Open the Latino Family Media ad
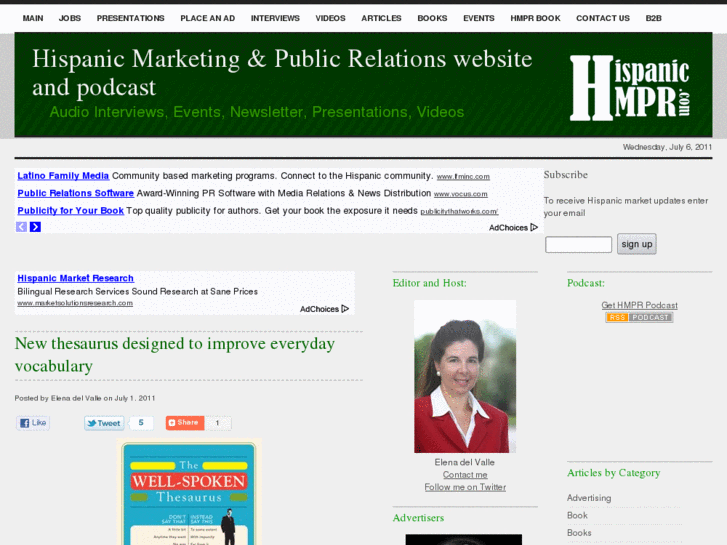Viewport: 727px width, 545px height. 63,176
